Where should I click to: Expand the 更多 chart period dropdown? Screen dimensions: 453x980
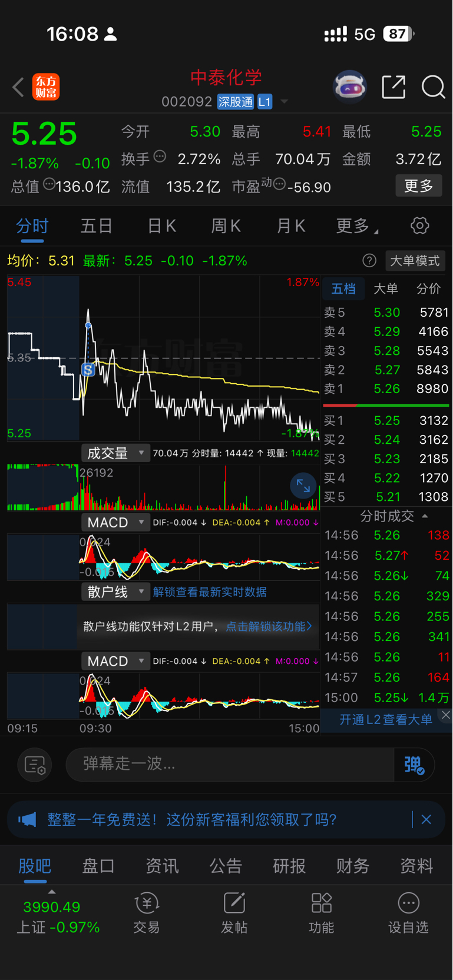(x=357, y=226)
